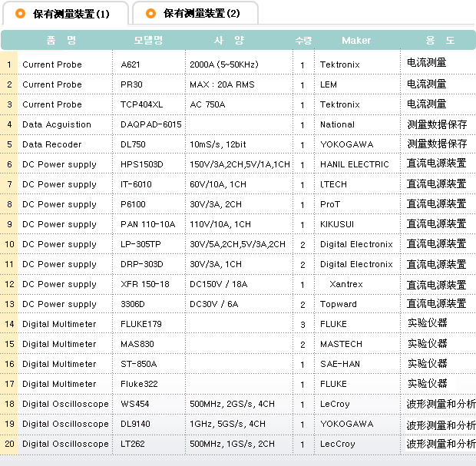Select model DL9140
This screenshot has width=476, height=466.
click(x=135, y=424)
